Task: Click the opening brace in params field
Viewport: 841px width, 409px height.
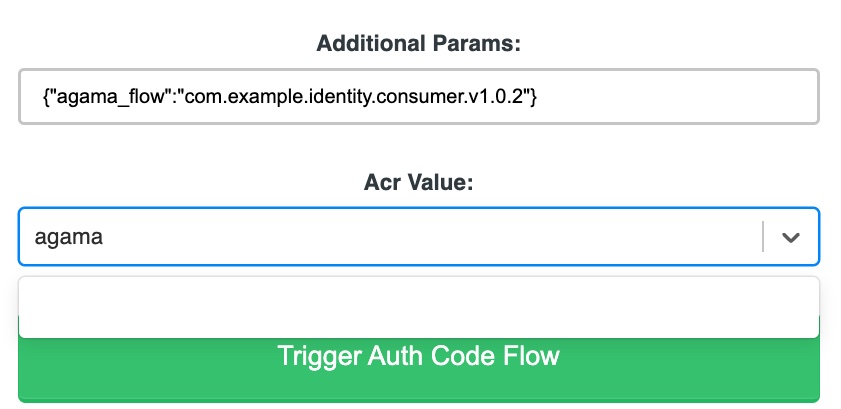Action: point(47,97)
